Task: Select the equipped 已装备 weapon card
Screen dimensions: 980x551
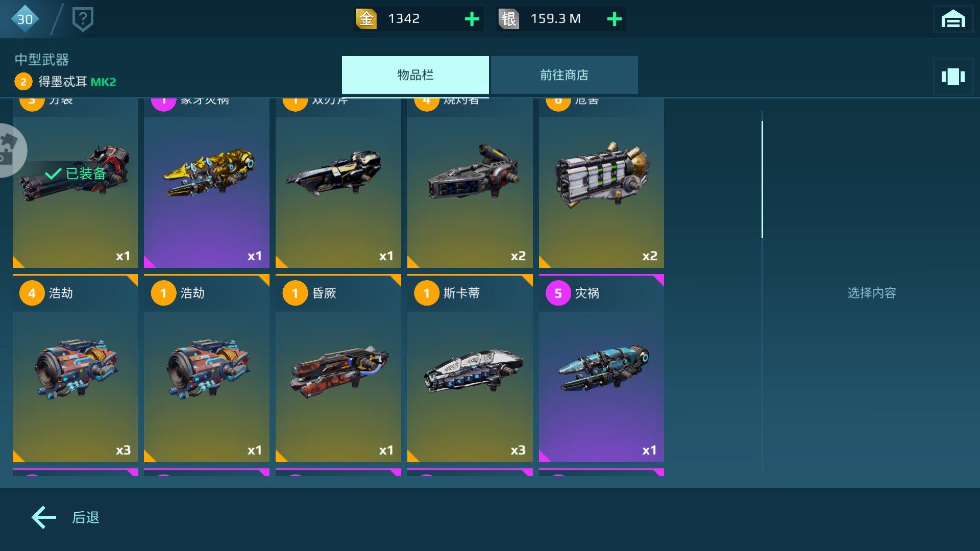Action: click(75, 183)
